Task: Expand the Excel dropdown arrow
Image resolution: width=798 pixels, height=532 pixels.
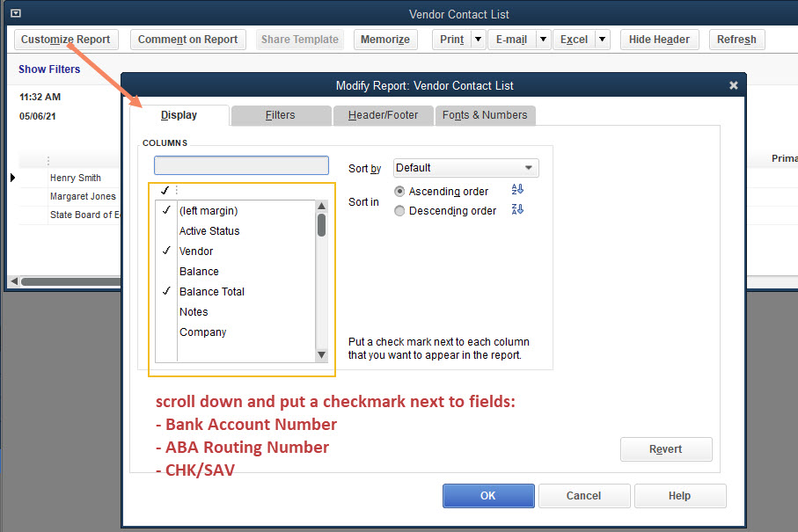Action: [602, 40]
